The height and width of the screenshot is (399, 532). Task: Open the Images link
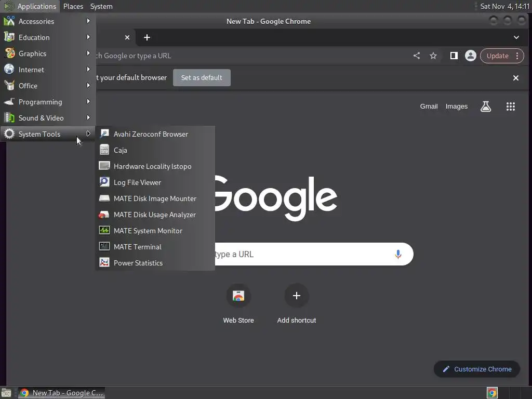[x=456, y=107]
